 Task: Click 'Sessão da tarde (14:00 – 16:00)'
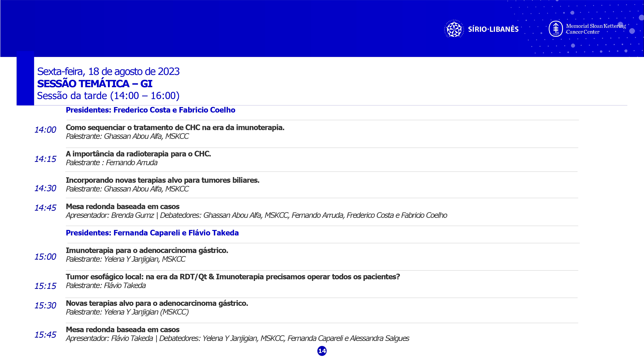pos(108,96)
